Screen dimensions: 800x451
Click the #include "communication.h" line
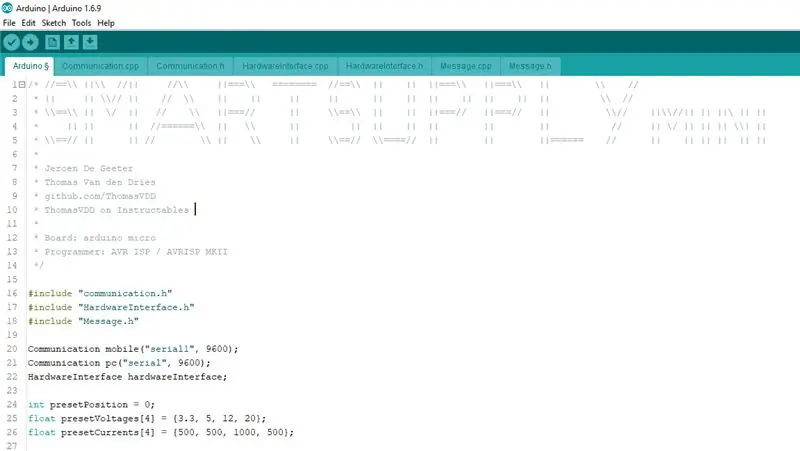[100, 293]
